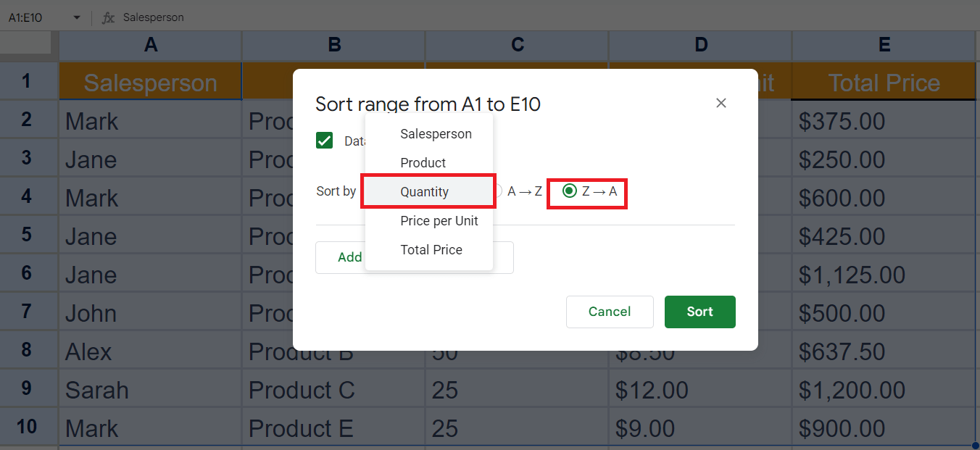This screenshot has width=980, height=450.
Task: Choose Salesperson in the sort column list
Action: (x=436, y=133)
